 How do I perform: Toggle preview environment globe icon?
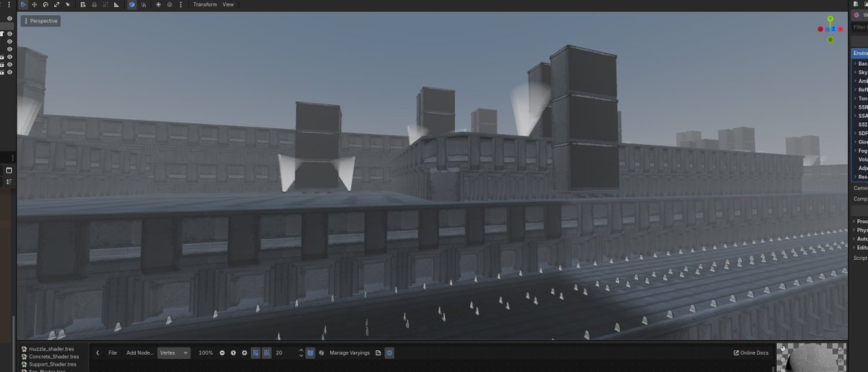pyautogui.click(x=169, y=4)
